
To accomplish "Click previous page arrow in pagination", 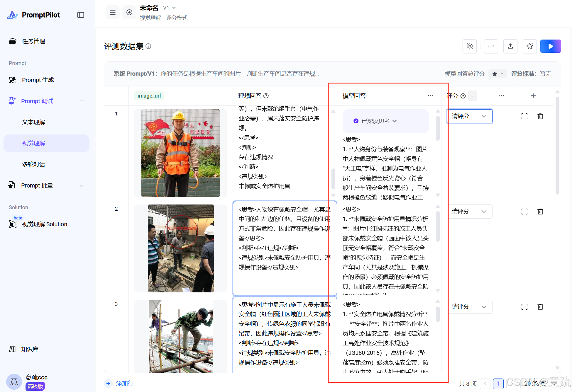I will (485, 384).
